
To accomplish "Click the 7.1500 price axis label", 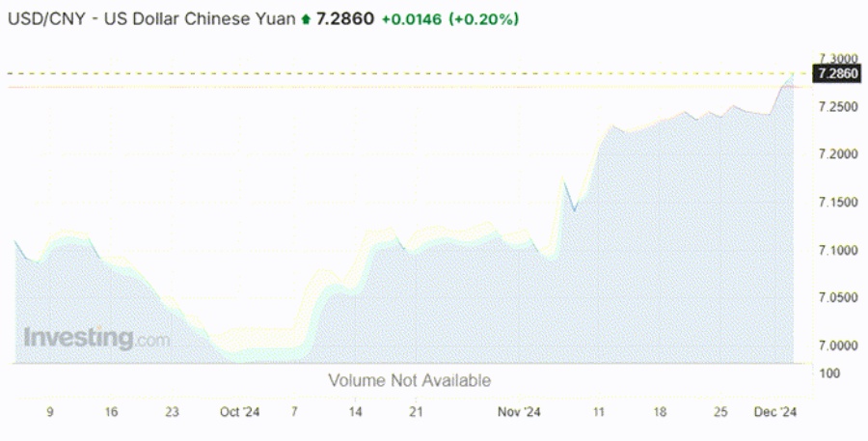I will 834,202.
